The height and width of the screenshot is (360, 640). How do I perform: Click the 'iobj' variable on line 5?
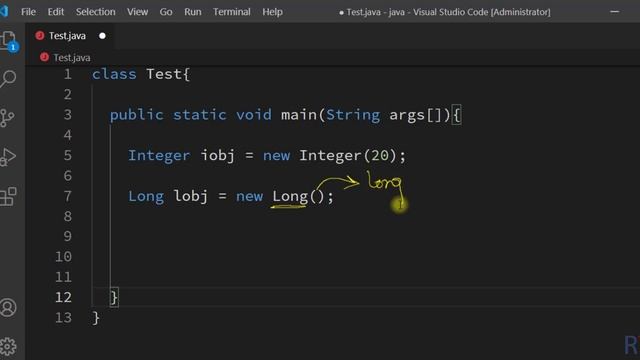218,156
